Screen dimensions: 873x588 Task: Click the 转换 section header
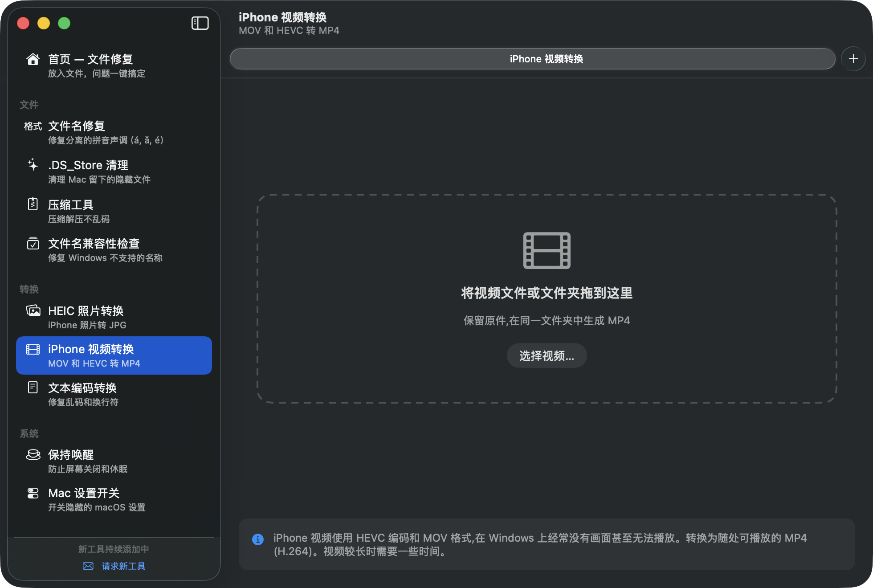29,289
